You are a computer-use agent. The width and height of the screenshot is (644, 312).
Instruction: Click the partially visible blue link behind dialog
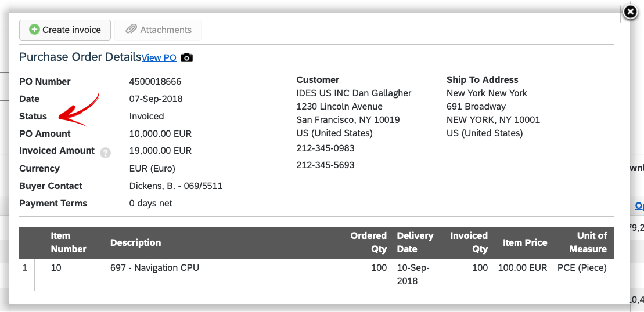(x=639, y=206)
